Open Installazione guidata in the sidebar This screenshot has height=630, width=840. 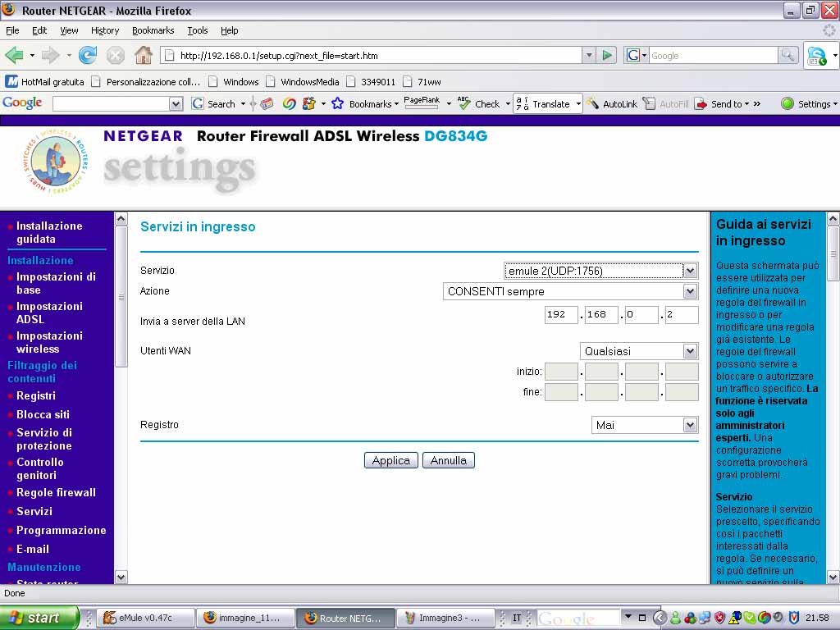coord(49,232)
